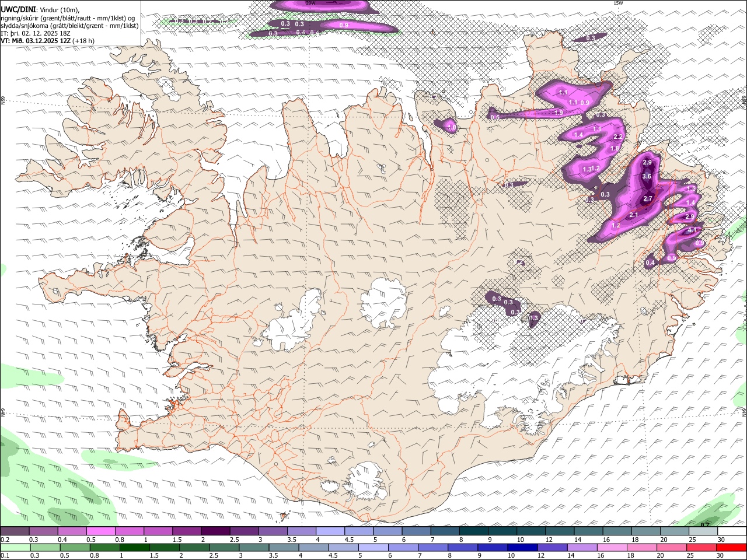The width and height of the screenshot is (747, 560).
Task: Click the 2.1 precipitation value label
Action: coord(634,215)
